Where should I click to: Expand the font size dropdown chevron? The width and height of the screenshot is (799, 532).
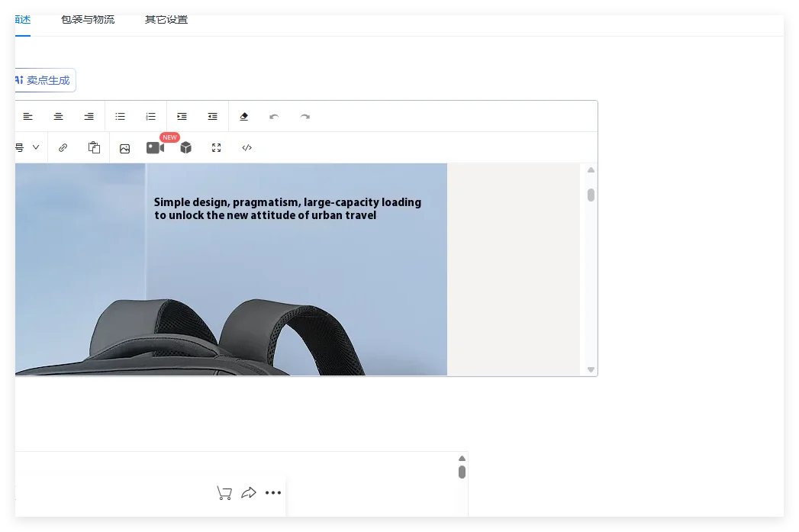36,147
